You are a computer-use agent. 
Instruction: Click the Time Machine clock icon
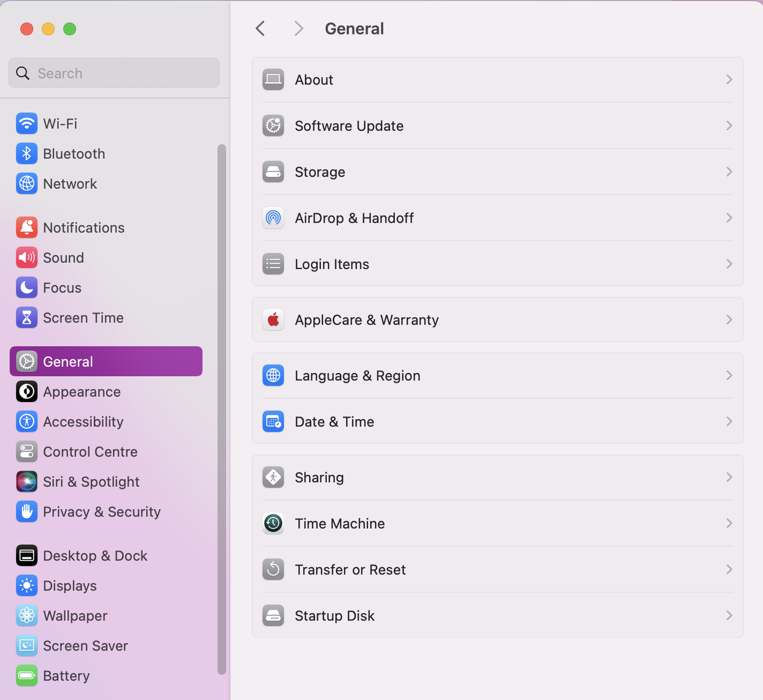273,523
